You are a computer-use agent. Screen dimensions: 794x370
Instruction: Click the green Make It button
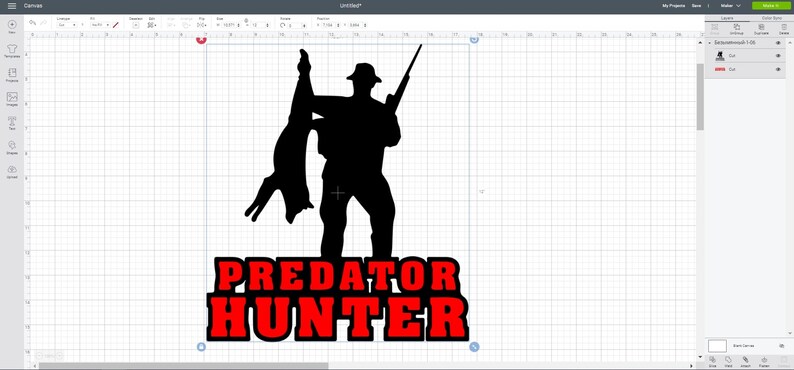pyautogui.click(x=770, y=6)
